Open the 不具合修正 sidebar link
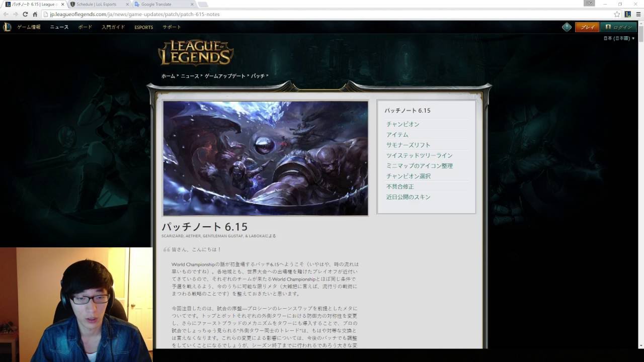Viewport: 644px width, 362px height. click(x=400, y=187)
